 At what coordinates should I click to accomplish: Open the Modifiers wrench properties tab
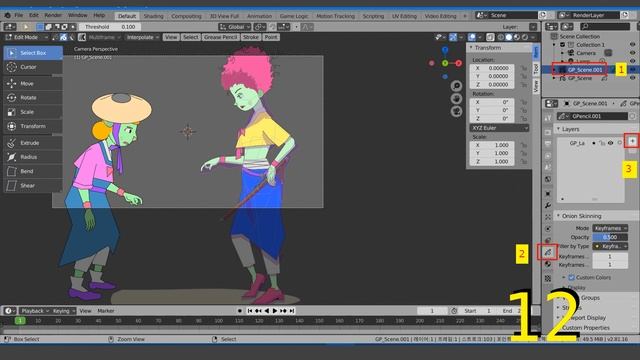tap(548, 205)
